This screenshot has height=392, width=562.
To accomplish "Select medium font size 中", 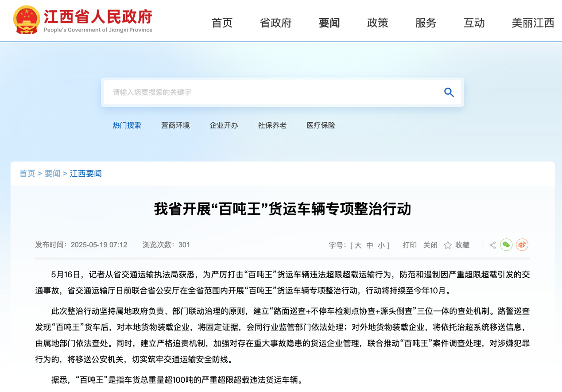I will point(370,245).
